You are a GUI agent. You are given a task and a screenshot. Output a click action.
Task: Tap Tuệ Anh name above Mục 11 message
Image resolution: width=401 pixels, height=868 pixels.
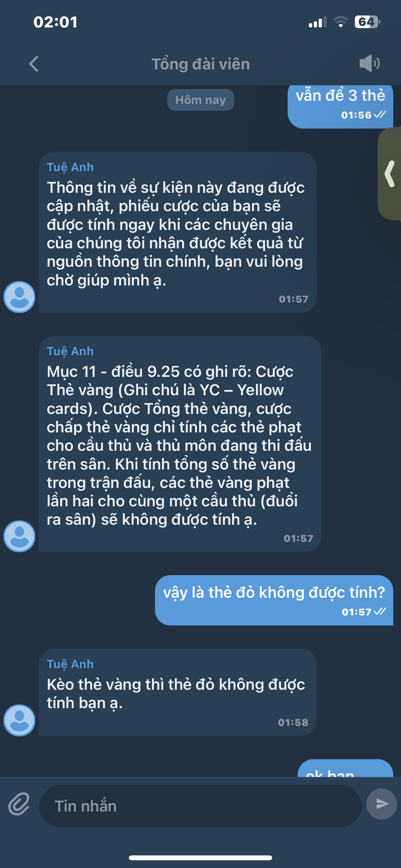coord(70,351)
